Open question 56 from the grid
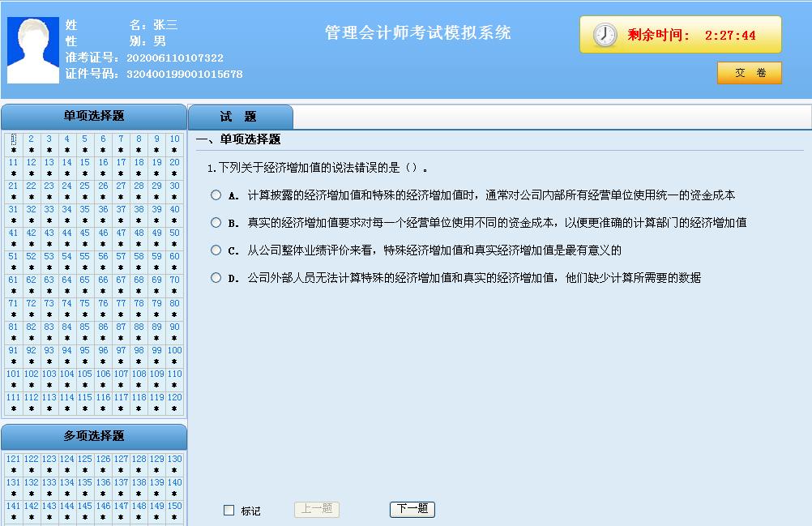812x526 pixels. pos(103,257)
